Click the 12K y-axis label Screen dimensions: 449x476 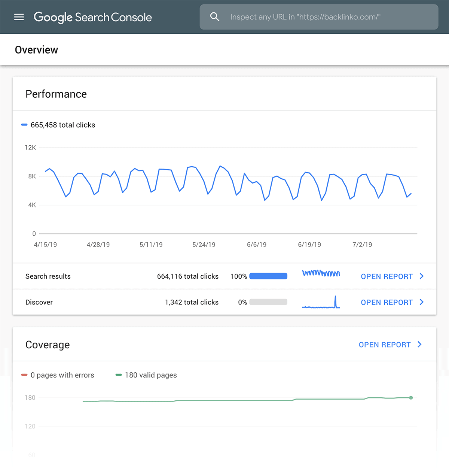pyautogui.click(x=30, y=148)
